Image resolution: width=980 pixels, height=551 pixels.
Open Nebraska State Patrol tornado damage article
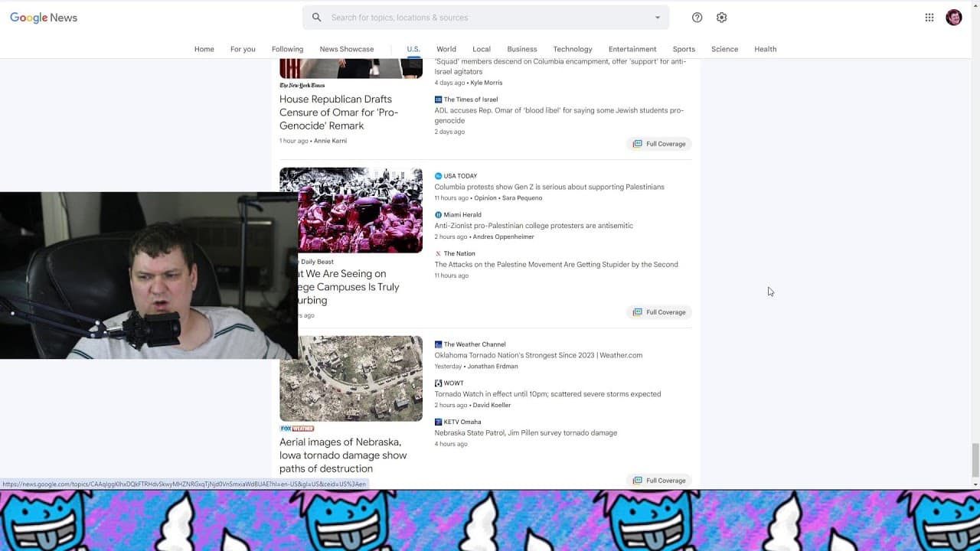[525, 433]
